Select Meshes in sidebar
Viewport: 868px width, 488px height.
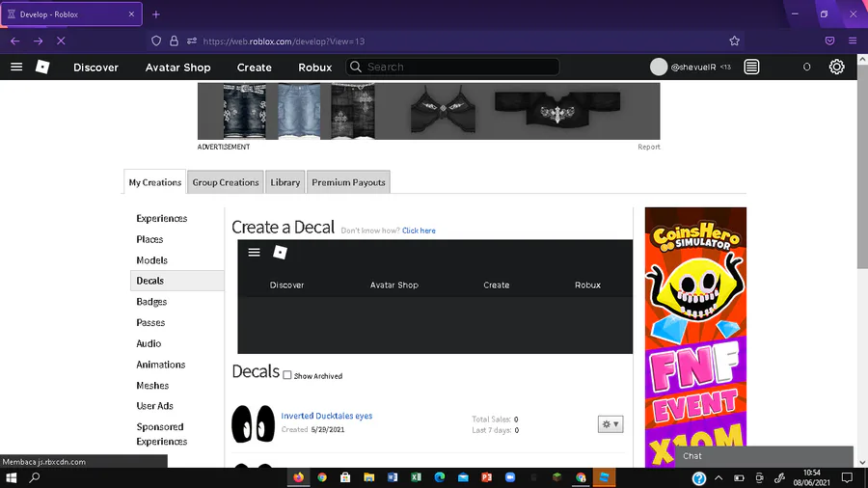pos(152,386)
